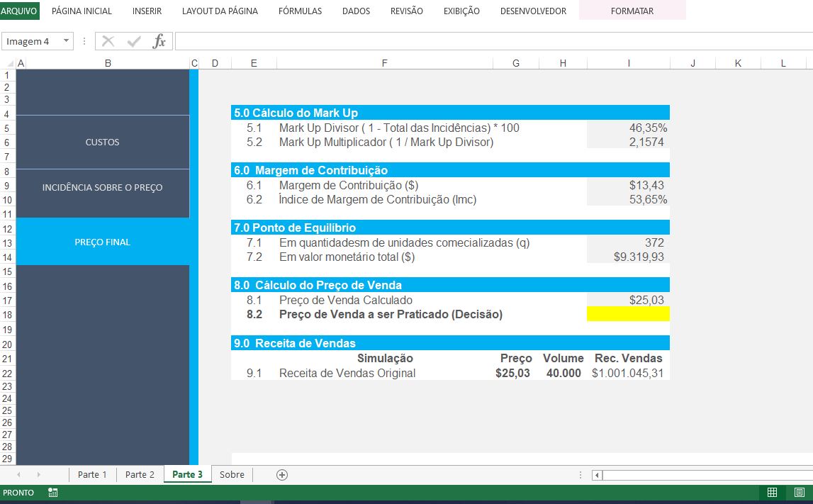
Task: Open the Insert Function (fx) dialog
Action: tap(160, 40)
